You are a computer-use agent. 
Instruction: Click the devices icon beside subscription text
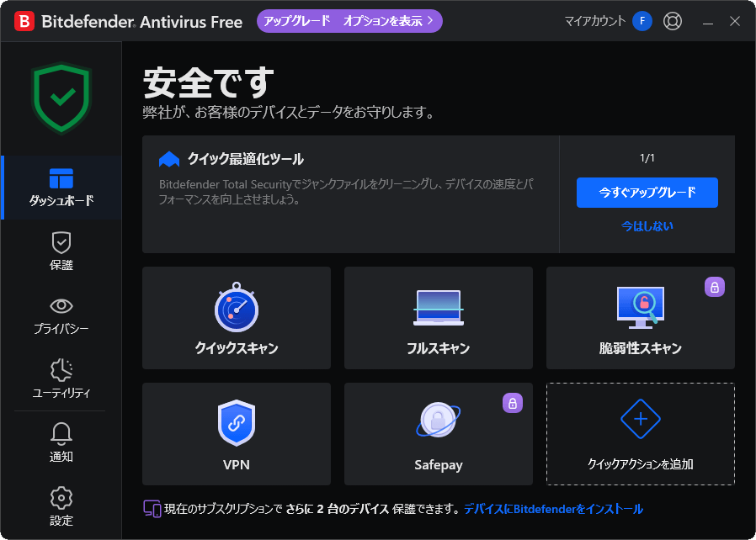tap(152, 509)
